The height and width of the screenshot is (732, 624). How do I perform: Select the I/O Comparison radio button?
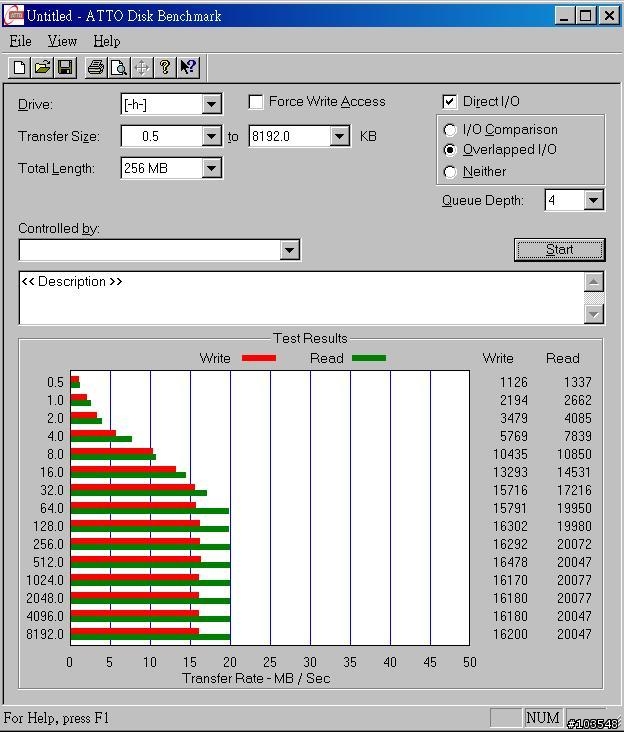coord(450,130)
